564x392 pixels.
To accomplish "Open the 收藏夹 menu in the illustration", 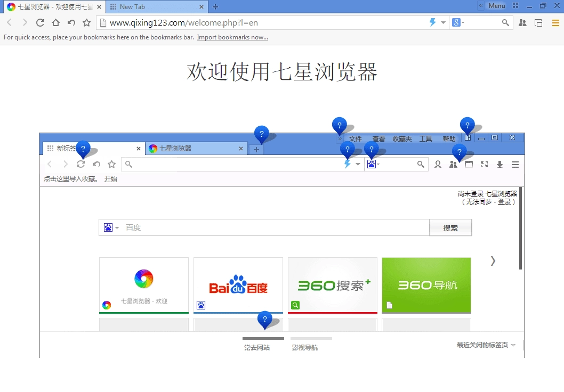I will 402,138.
